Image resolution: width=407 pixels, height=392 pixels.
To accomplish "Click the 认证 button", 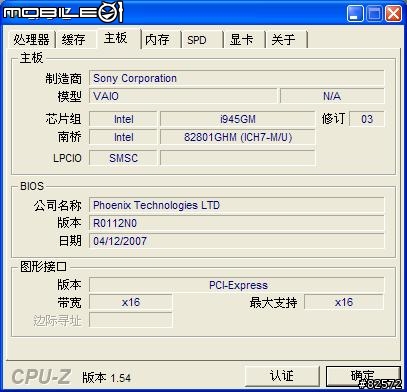I will [x=282, y=376].
